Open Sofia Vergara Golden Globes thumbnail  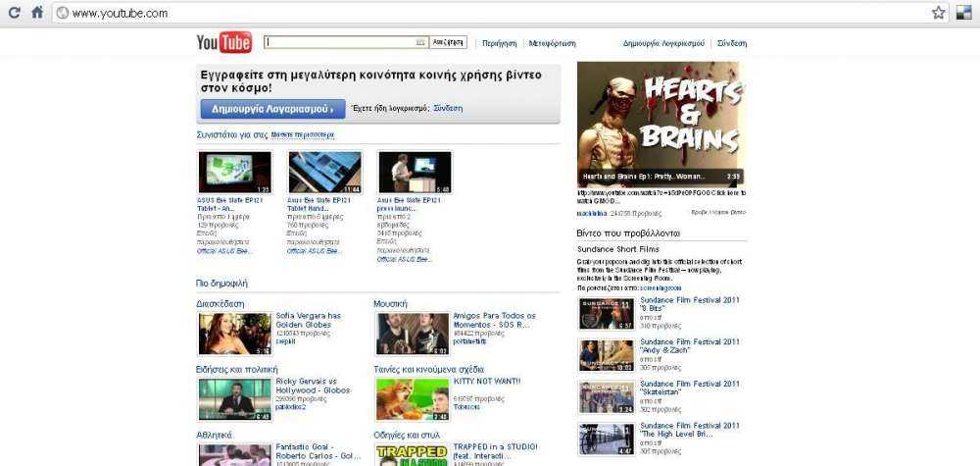pyautogui.click(x=235, y=334)
